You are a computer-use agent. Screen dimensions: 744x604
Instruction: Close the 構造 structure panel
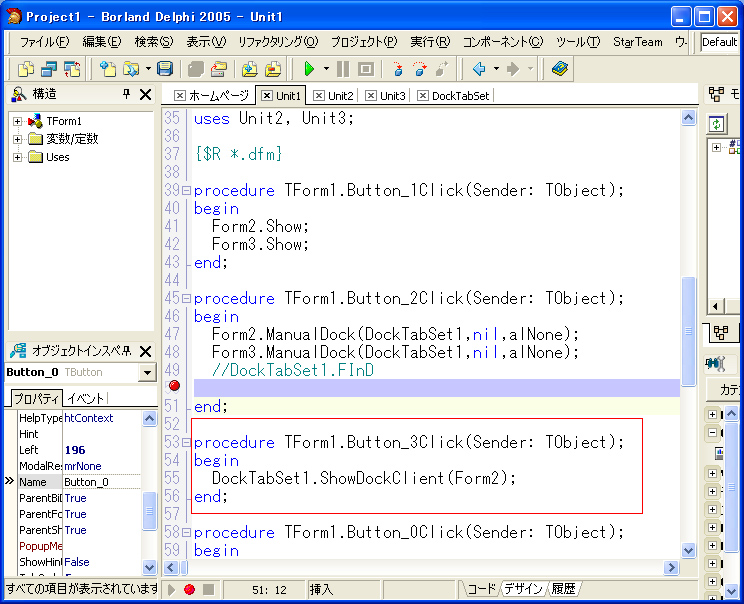click(x=146, y=94)
